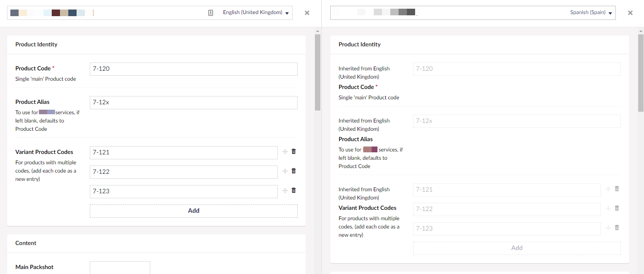Screen dimensions: 644x274
Task: Click the move handle beside variant code 7-121
Action: tap(285, 151)
